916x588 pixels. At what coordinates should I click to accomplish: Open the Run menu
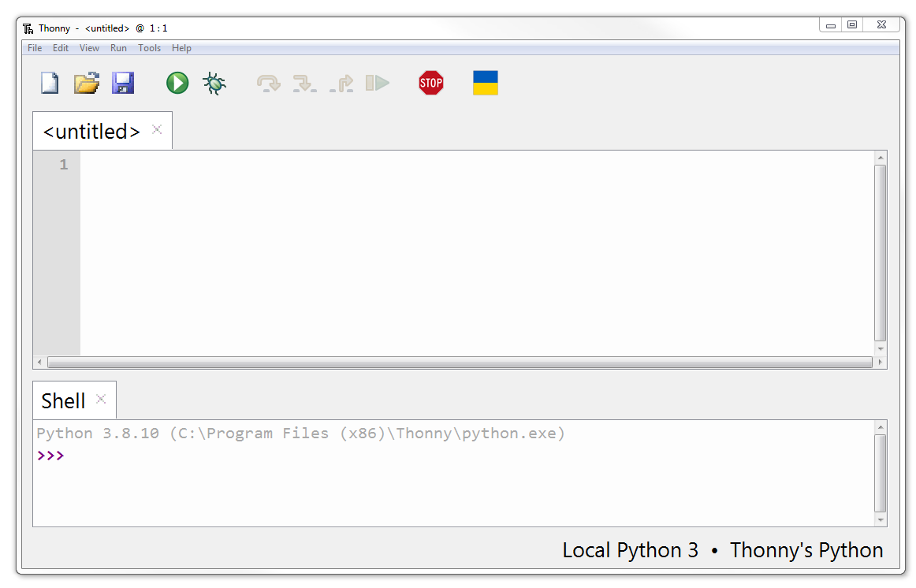tap(118, 48)
